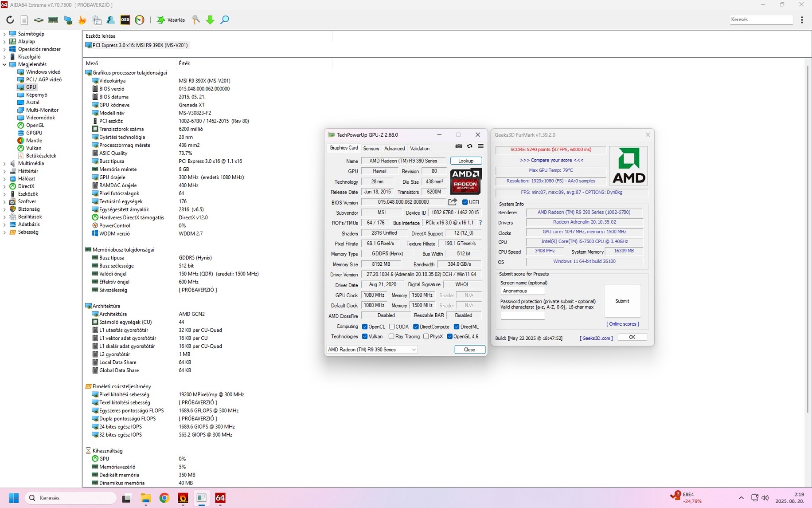
Task: Toggle the DirectCompute checkbox
Action: click(x=416, y=327)
